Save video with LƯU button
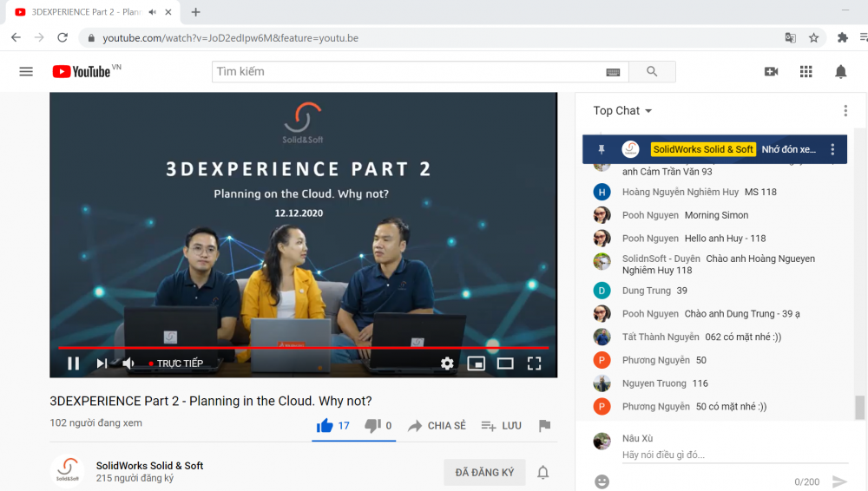The image size is (868, 491). coord(502,425)
